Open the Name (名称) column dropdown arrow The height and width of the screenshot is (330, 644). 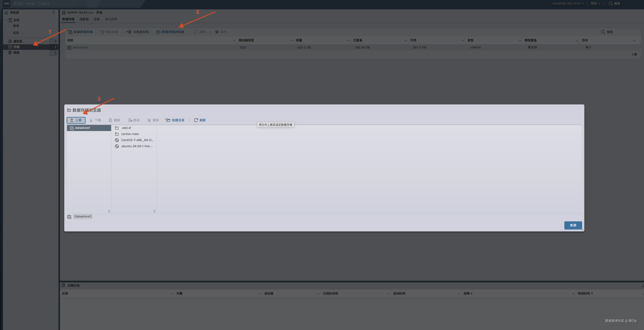pyautogui.click(x=234, y=41)
